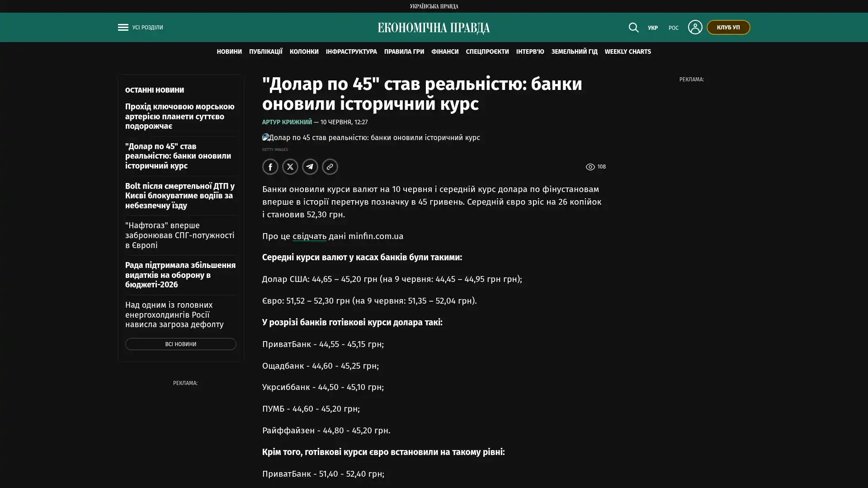
Task: Open the Weekly Charts section
Action: (627, 52)
